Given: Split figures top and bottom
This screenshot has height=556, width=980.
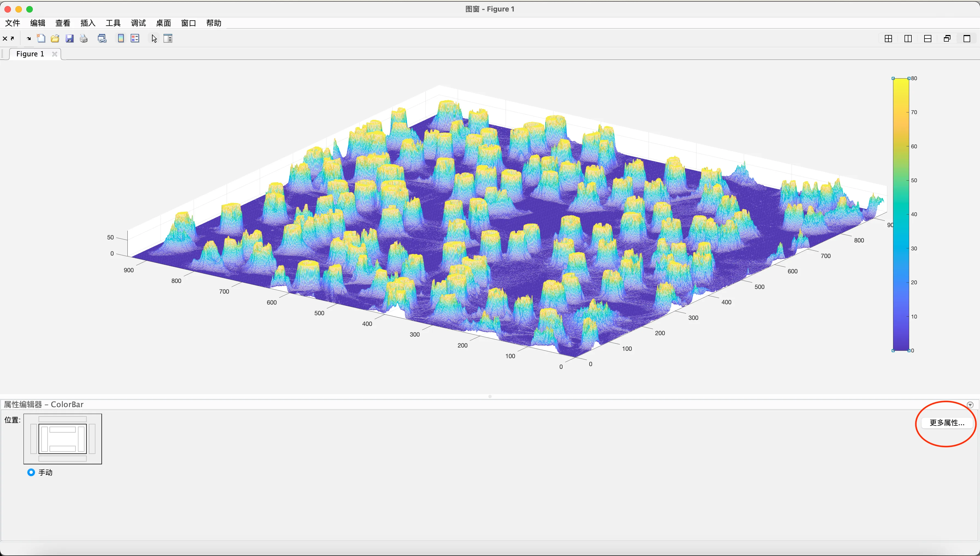Looking at the screenshot, I should click(928, 39).
